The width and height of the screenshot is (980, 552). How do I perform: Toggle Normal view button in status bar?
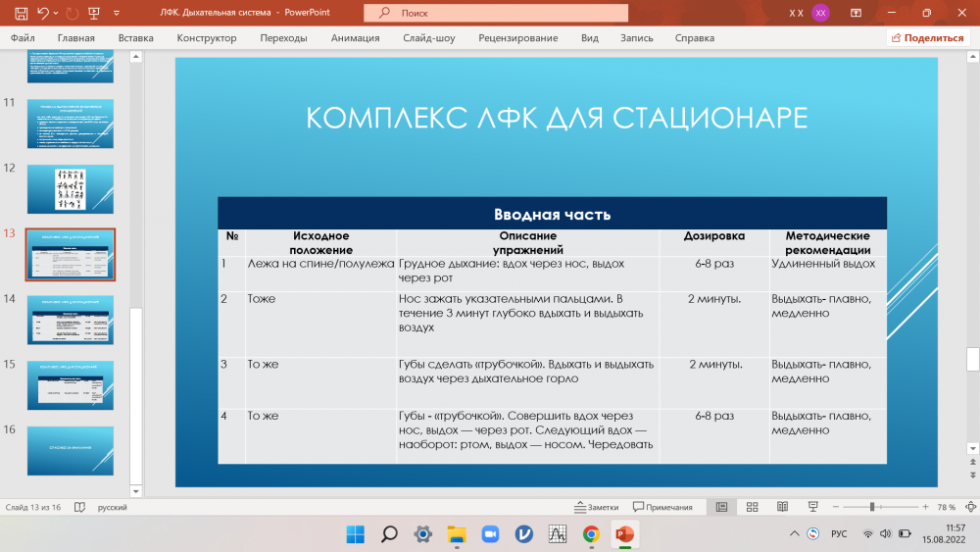tap(721, 507)
